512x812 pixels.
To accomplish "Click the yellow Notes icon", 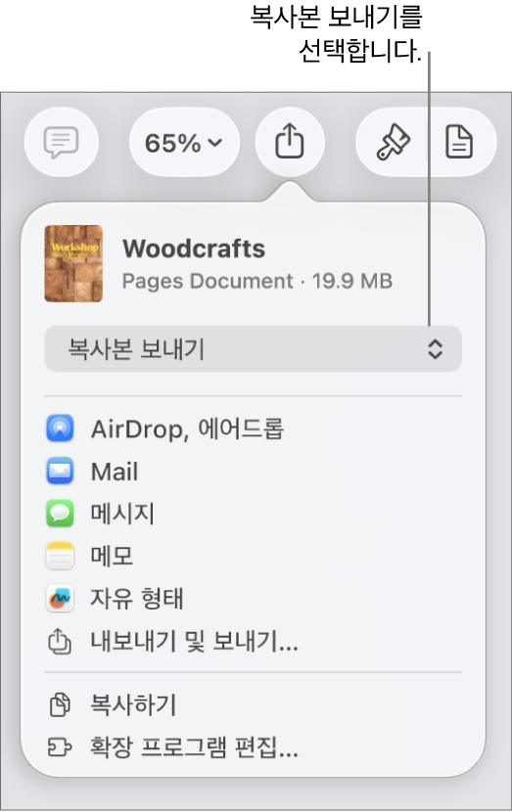I will [60, 556].
